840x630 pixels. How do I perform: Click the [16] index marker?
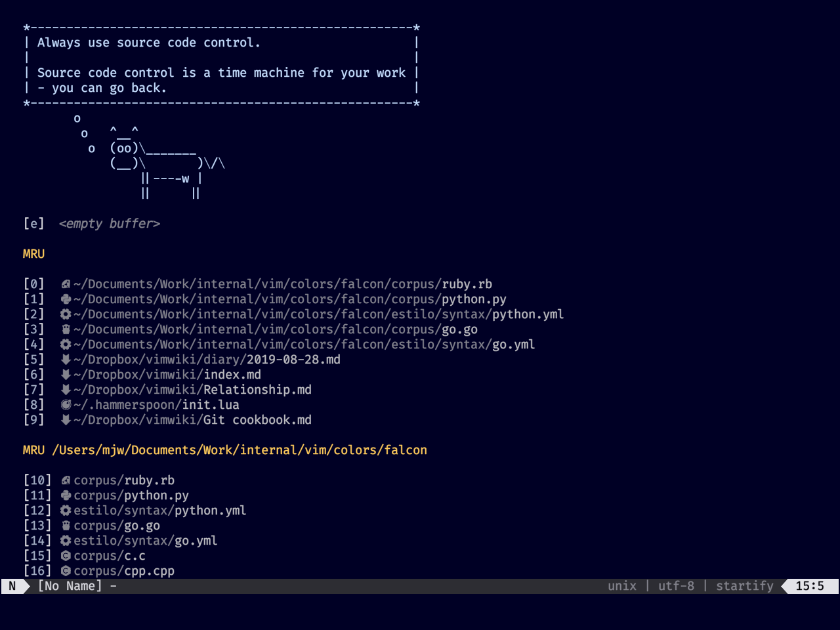[x=37, y=571]
